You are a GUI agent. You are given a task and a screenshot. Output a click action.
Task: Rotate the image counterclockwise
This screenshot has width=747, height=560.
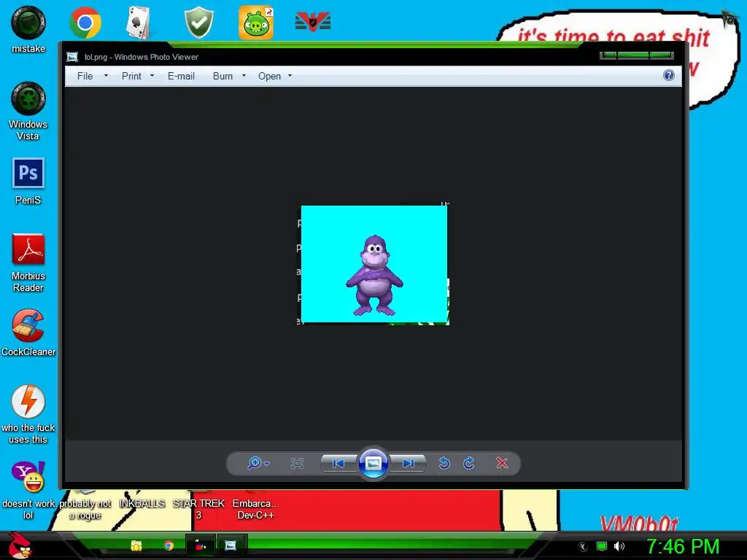pyautogui.click(x=444, y=463)
